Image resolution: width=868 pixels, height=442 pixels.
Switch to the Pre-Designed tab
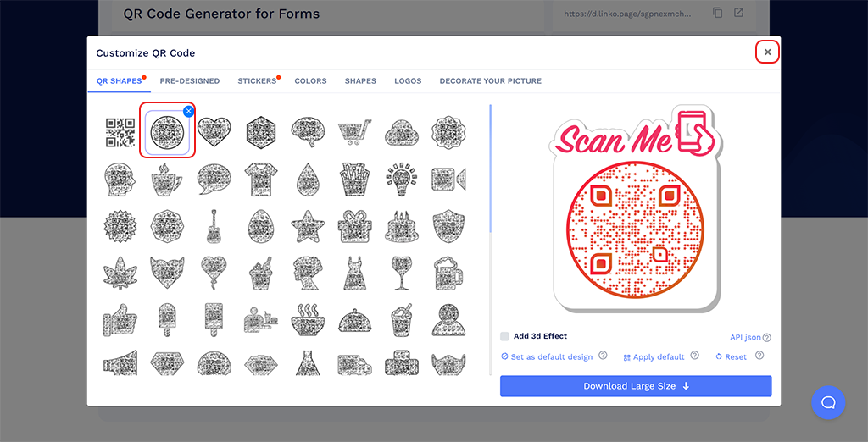[x=190, y=81]
